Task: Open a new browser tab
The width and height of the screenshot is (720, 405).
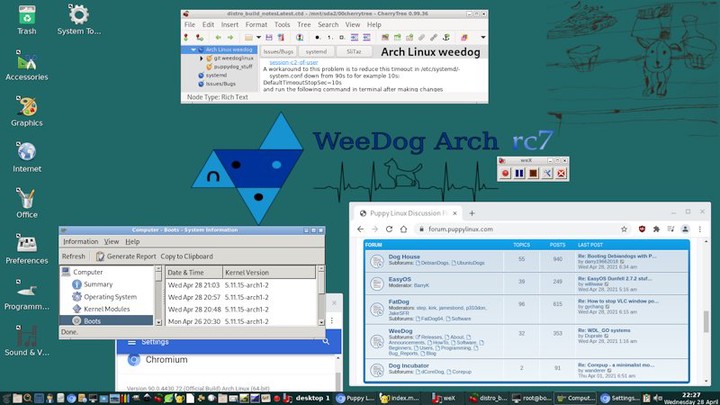Action: click(x=472, y=213)
